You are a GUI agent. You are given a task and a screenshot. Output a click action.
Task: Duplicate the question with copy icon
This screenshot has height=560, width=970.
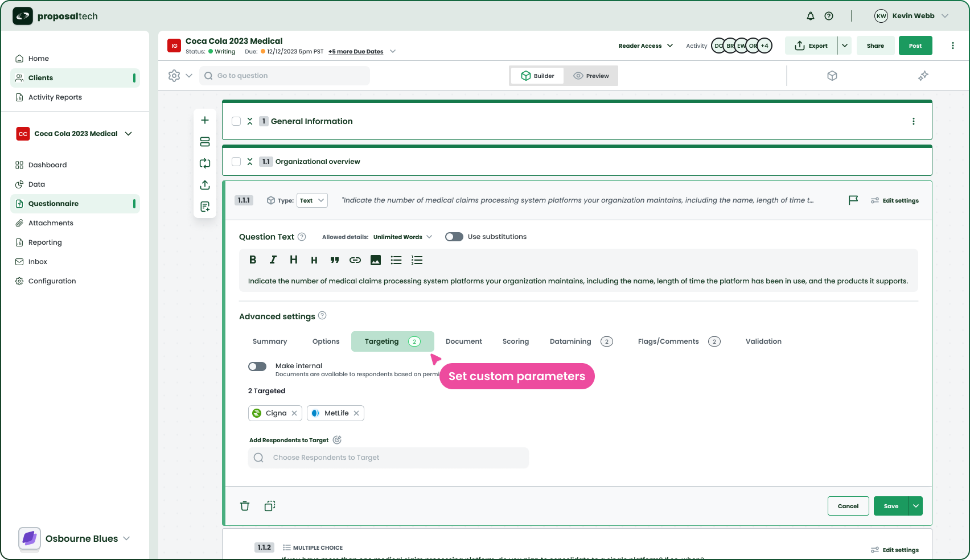270,506
